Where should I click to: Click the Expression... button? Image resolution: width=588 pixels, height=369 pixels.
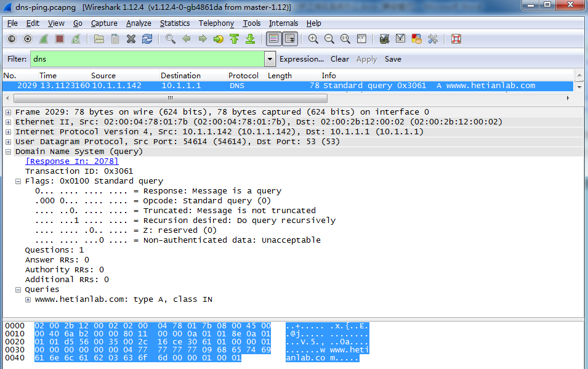tap(302, 59)
